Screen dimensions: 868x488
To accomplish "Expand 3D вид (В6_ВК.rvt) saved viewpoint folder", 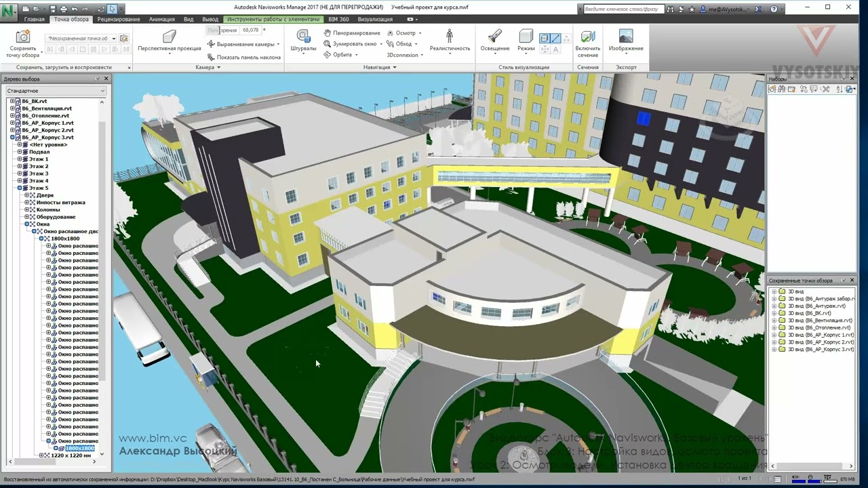I will 774,313.
